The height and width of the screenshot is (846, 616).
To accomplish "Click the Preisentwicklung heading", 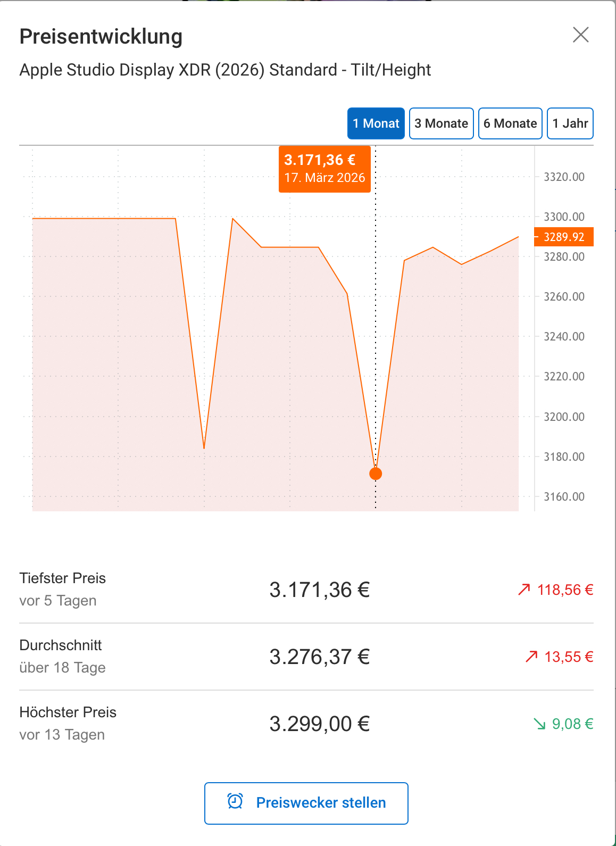I will pos(101,37).
